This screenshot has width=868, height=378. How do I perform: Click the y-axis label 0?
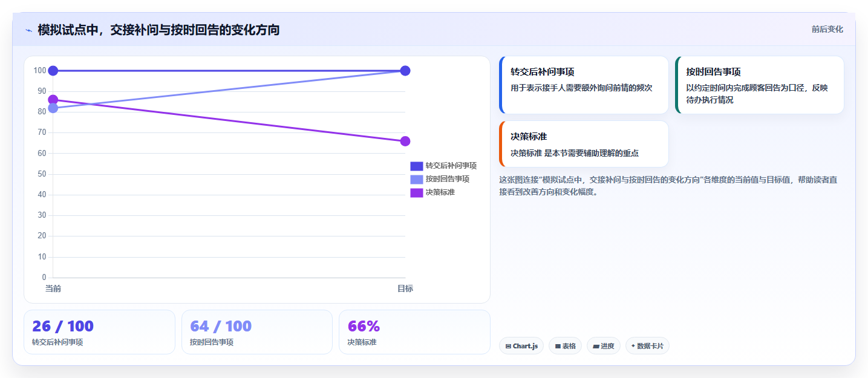pyautogui.click(x=44, y=278)
